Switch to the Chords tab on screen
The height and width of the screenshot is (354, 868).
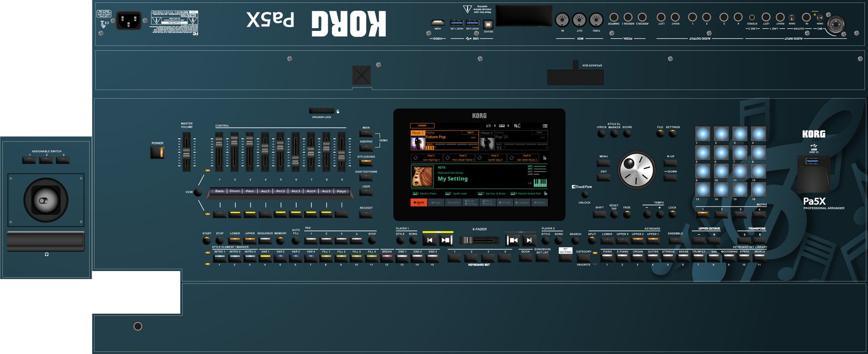[x=505, y=203]
